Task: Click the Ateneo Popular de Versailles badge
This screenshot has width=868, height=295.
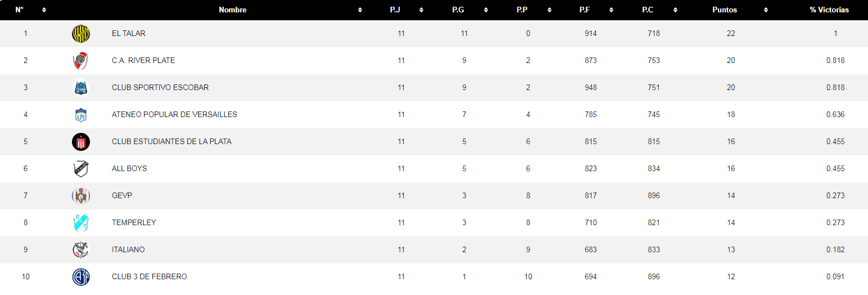Action: pos(81,115)
